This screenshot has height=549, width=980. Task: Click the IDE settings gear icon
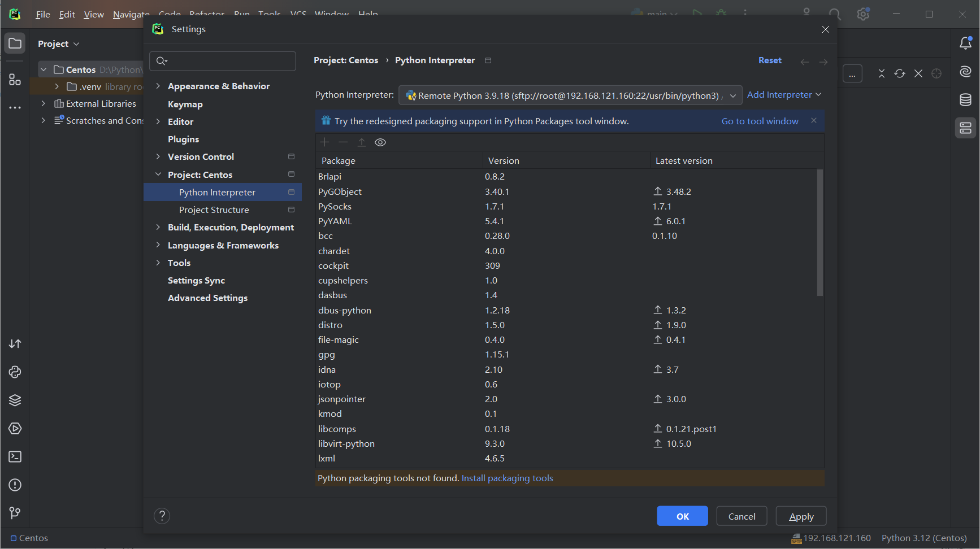tap(863, 14)
